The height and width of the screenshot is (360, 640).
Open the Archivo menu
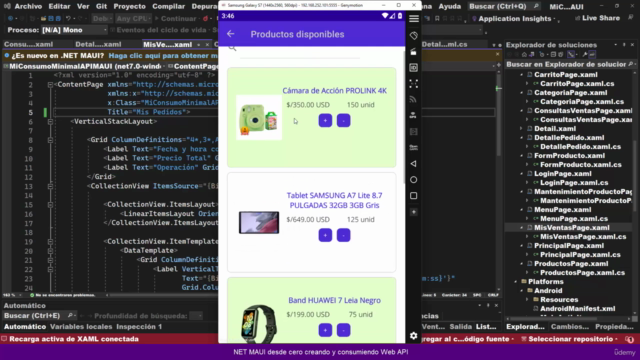pyautogui.click(x=28, y=7)
